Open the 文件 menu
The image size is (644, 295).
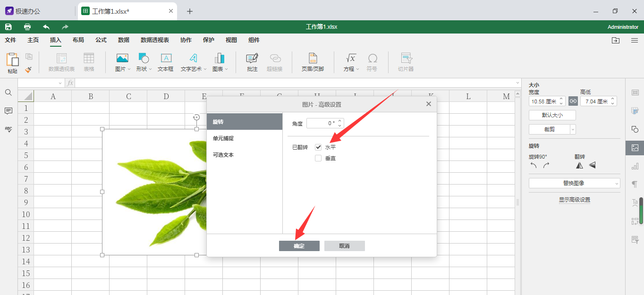10,40
